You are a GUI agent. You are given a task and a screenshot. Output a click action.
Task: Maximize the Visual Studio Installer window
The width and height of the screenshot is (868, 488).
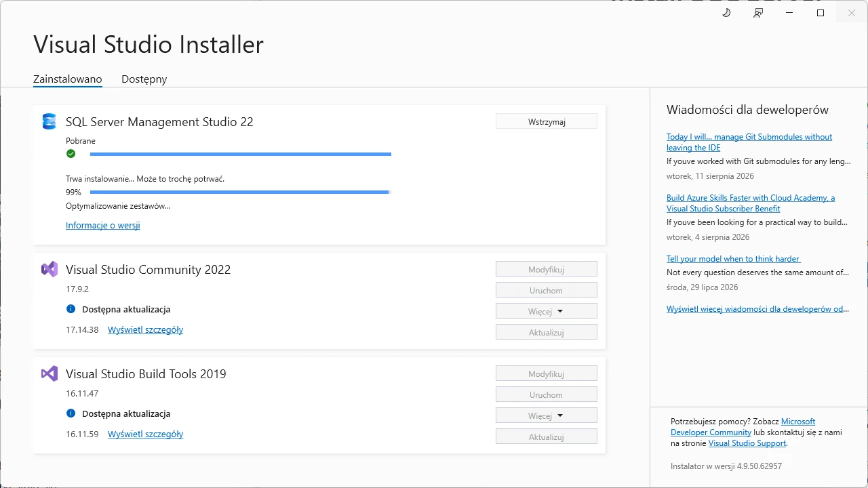[821, 13]
